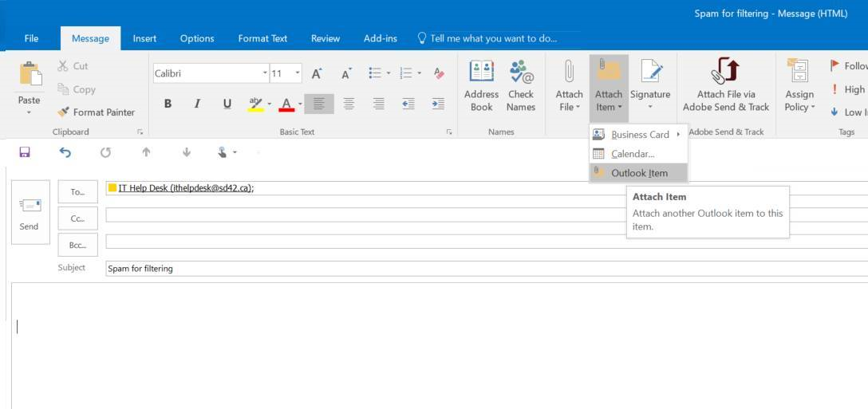Switch to the Format Text tab
The image size is (868, 409).
(x=262, y=38)
